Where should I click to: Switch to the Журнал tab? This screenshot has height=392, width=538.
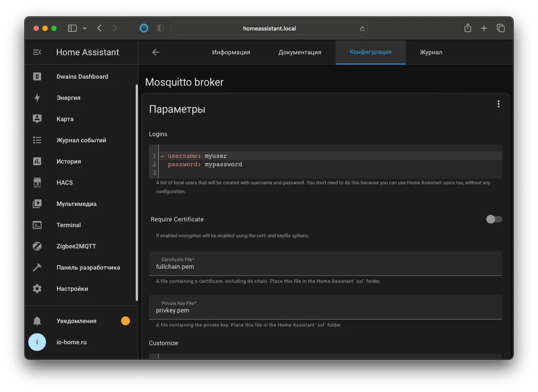pyautogui.click(x=431, y=52)
